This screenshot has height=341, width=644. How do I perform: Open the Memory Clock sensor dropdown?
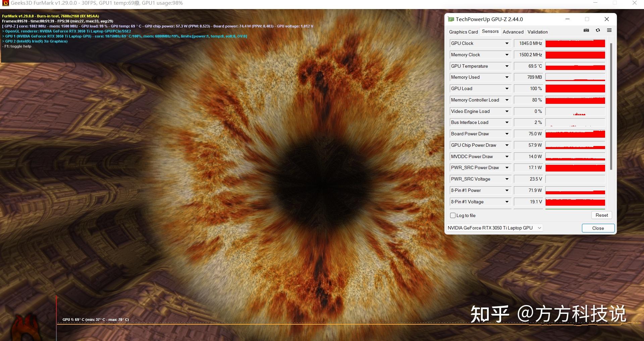coord(507,55)
